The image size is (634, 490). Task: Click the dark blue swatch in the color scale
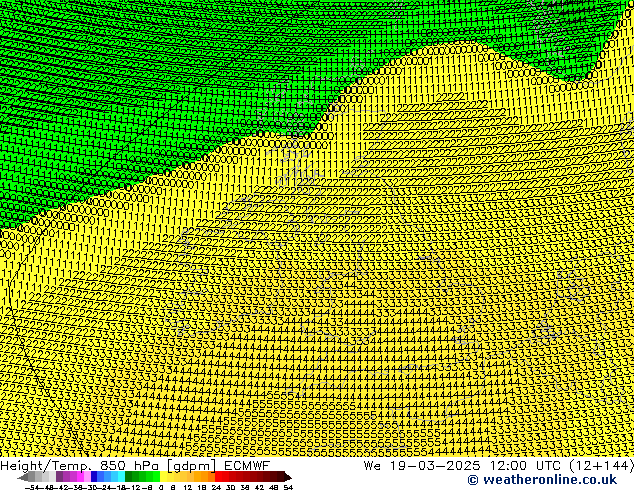point(94,477)
